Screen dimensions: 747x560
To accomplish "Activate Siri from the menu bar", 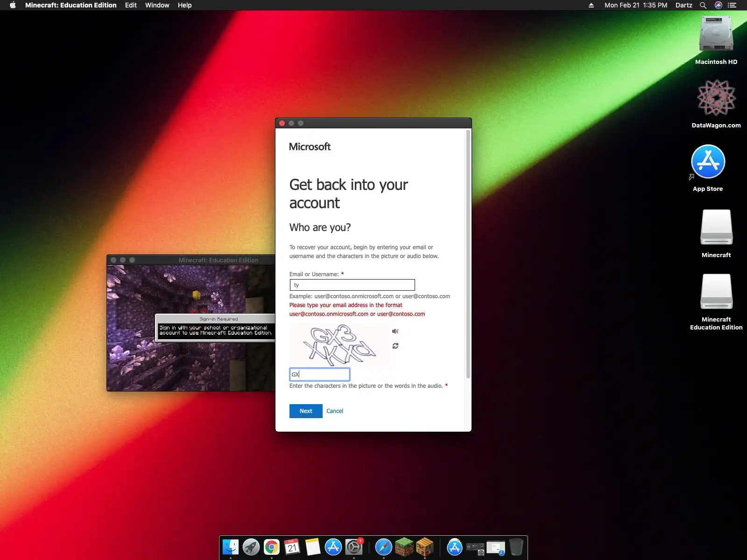I will tap(719, 5).
